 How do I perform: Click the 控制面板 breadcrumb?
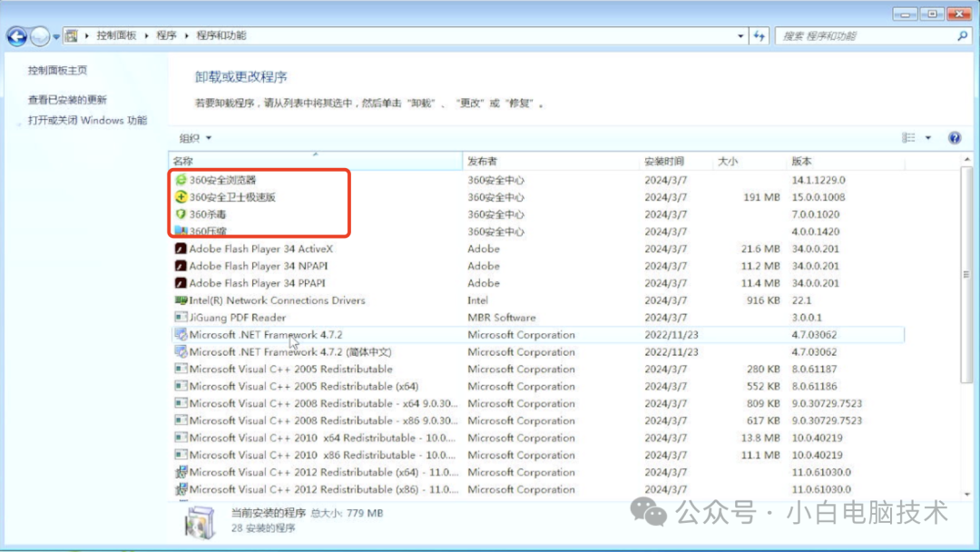(x=116, y=35)
